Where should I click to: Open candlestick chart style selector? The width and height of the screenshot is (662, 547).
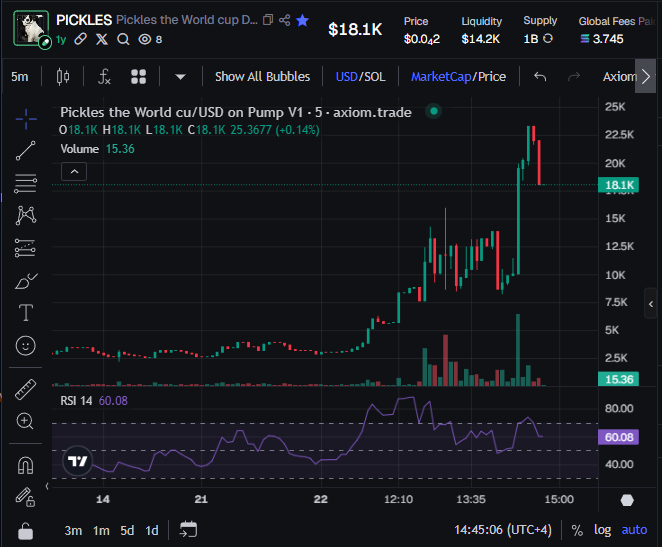63,77
